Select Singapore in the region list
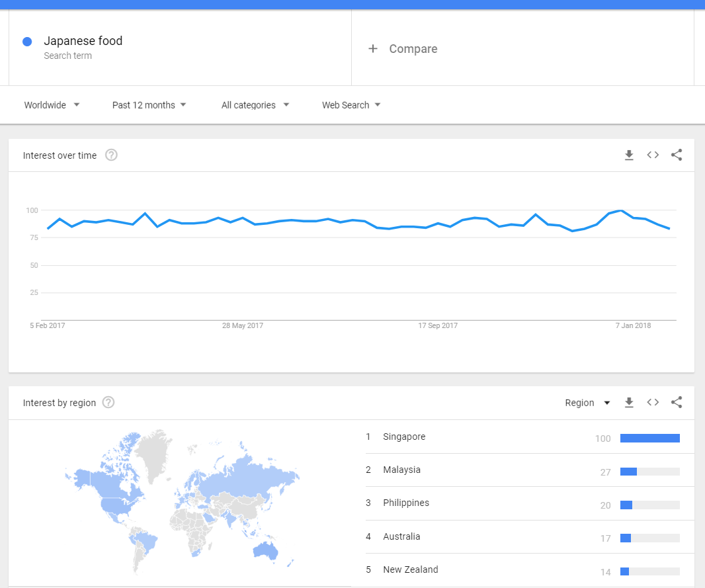 tap(404, 437)
